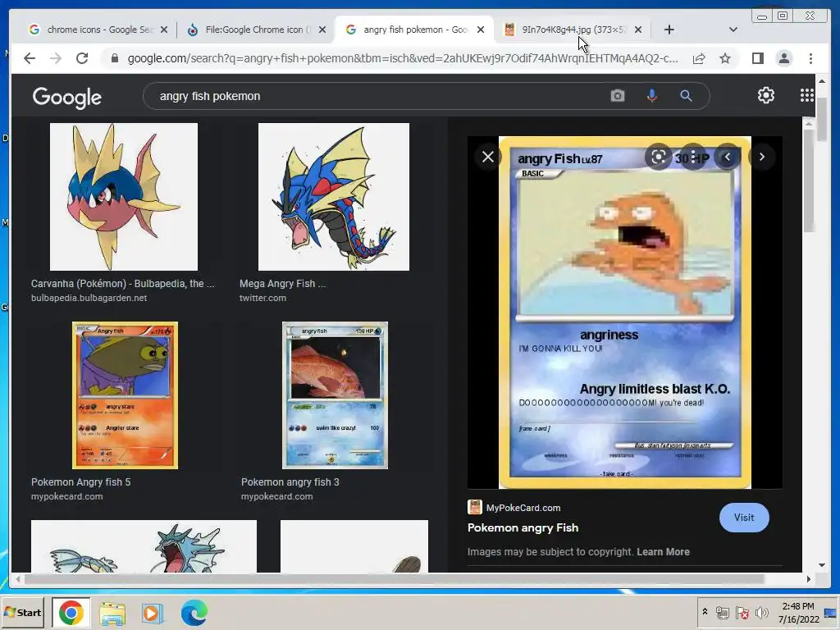Image resolution: width=840 pixels, height=630 pixels.
Task: Click the angry fish pokemon search field
Action: 375,96
